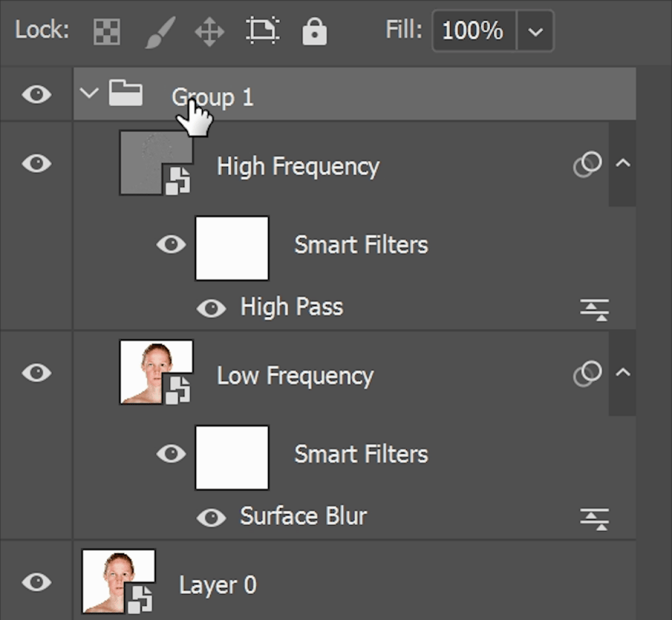Toggle visibility of the High Pass filter
Screen dimensions: 672x620
(212, 308)
